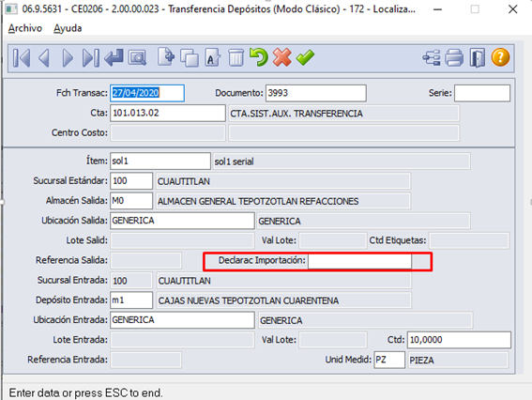Screen dimensions: 532x400
Task: Open the orange help question mark icon
Action: click(x=500, y=57)
